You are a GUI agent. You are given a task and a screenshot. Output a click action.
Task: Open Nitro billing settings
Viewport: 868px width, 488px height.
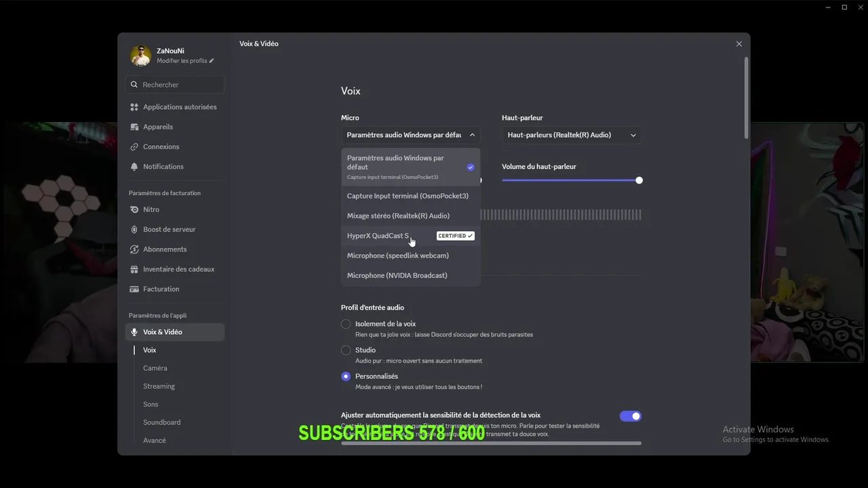(175, 209)
